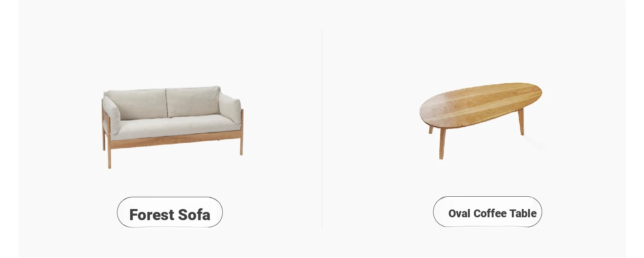This screenshot has width=644, height=258.
Task: Select the grey sofa product image
Action: (x=173, y=127)
